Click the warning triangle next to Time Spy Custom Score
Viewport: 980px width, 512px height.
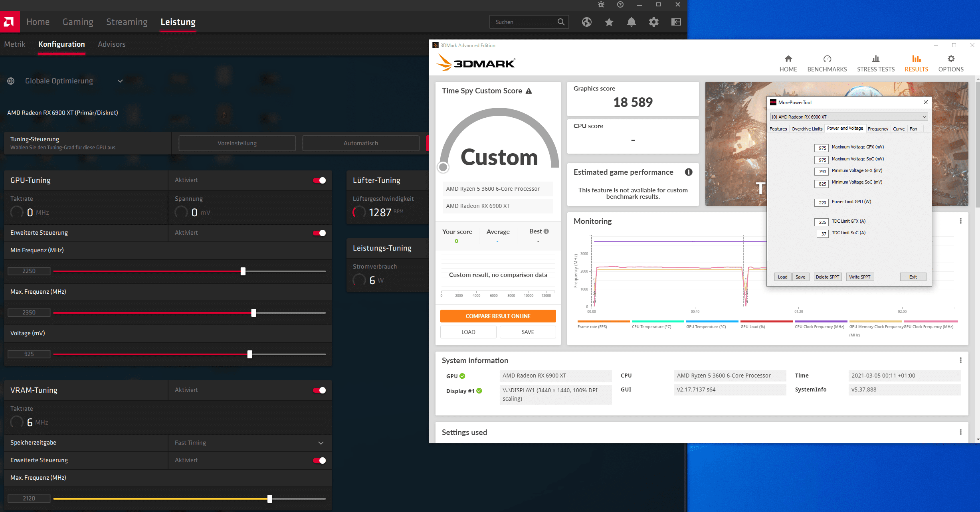coord(529,91)
